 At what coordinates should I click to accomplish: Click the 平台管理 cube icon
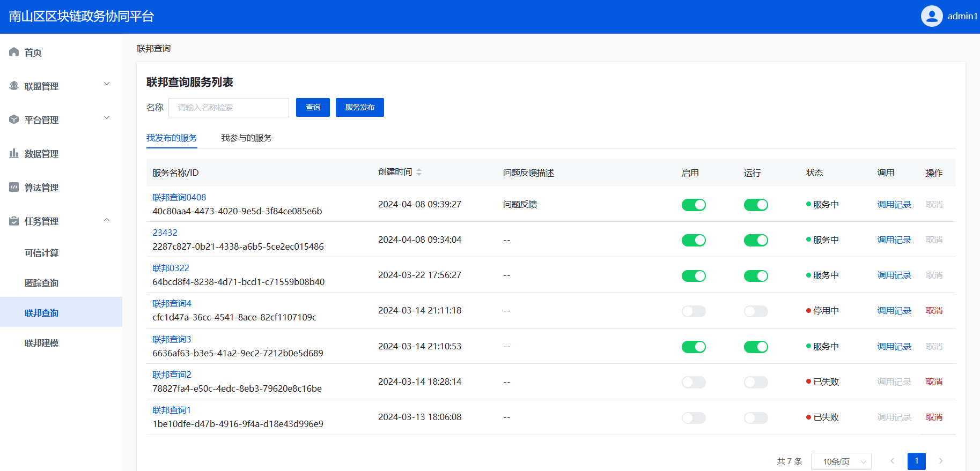[x=14, y=119]
